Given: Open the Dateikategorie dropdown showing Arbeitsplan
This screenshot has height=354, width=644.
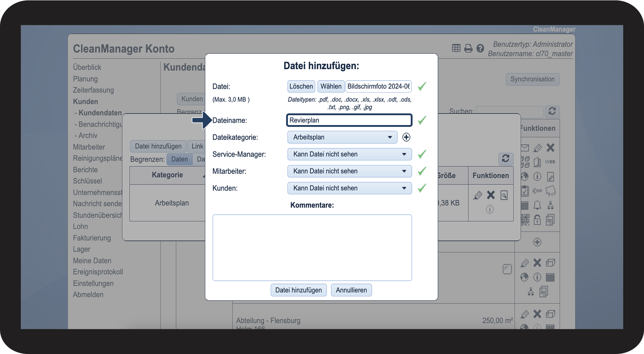Looking at the screenshot, I should tap(342, 137).
